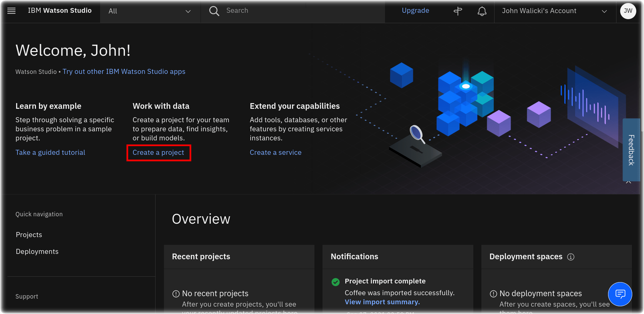Open View import summary link
This screenshot has height=314, width=644.
pos(382,302)
